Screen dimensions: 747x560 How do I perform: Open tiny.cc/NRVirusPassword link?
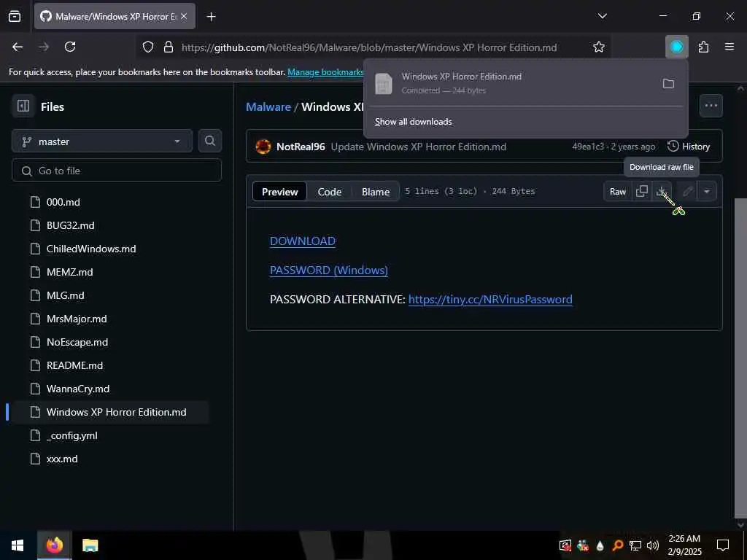click(490, 299)
